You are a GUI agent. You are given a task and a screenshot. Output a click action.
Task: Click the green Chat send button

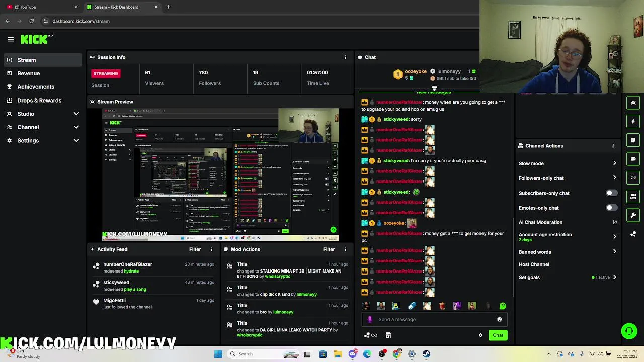498,335
